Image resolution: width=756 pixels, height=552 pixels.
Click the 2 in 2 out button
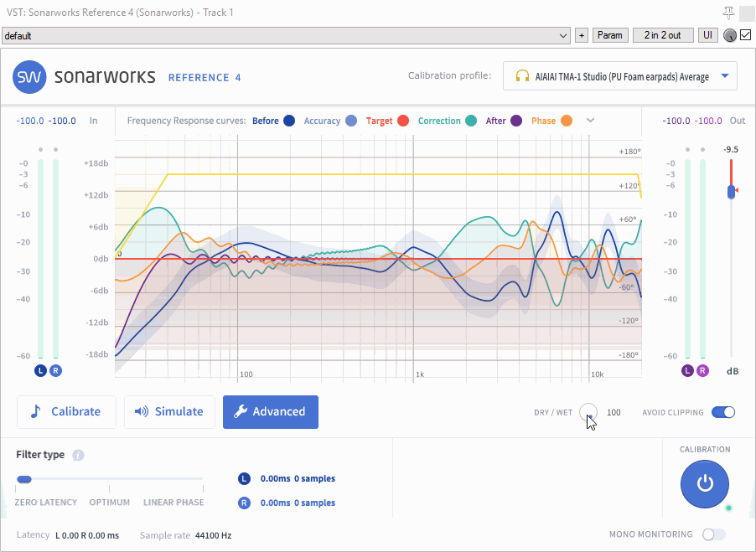coord(663,35)
